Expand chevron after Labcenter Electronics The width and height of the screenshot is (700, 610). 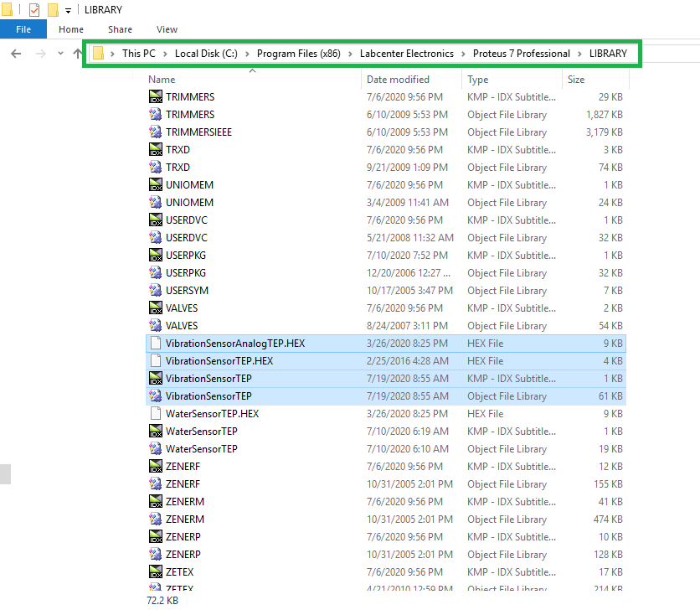click(x=463, y=54)
